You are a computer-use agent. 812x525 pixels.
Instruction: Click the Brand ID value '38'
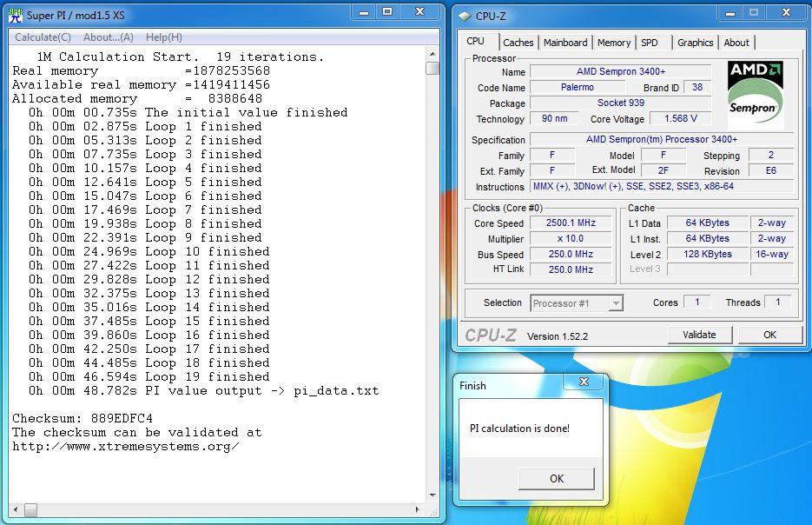point(697,87)
